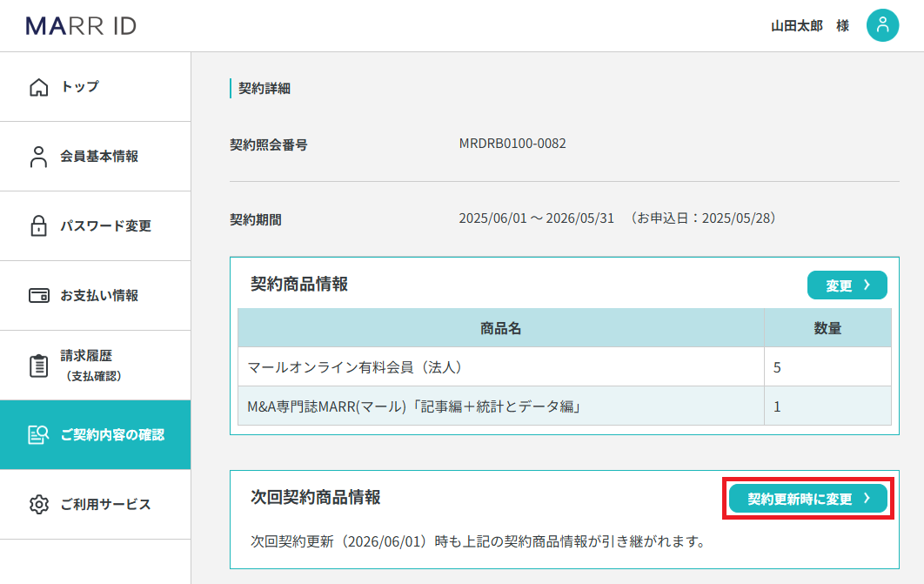
Task: Click the home icon beside トップ
Action: click(39, 87)
